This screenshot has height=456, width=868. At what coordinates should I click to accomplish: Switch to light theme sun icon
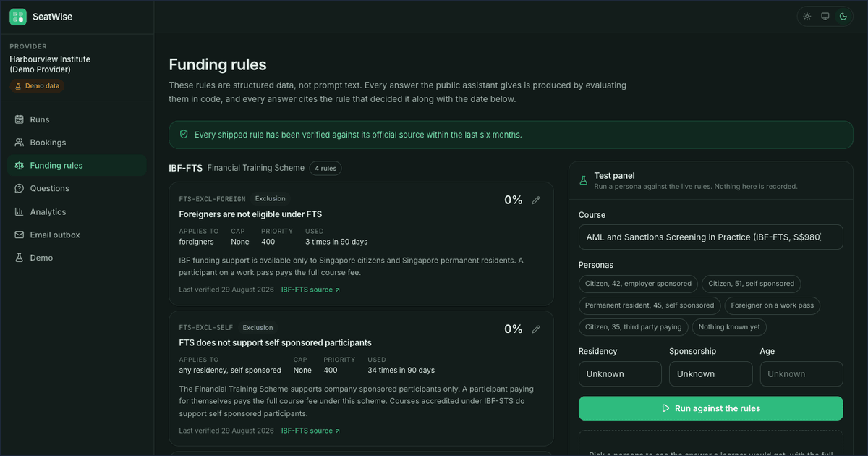tap(807, 16)
